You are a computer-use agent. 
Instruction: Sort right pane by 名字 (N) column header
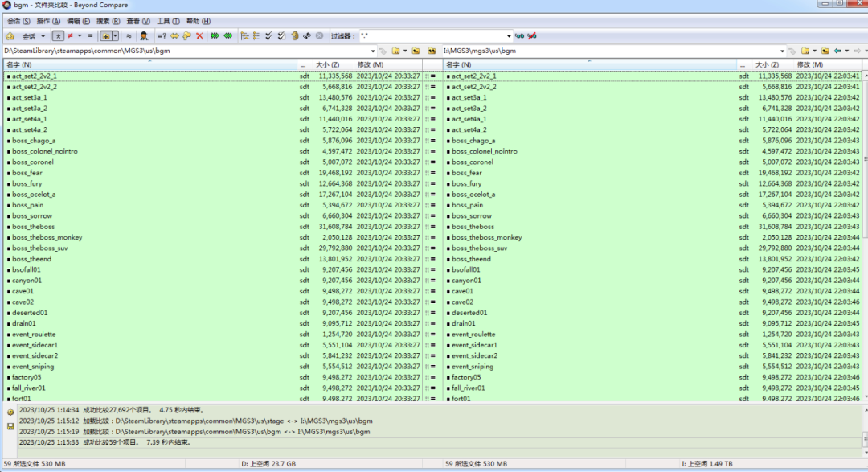(590, 65)
